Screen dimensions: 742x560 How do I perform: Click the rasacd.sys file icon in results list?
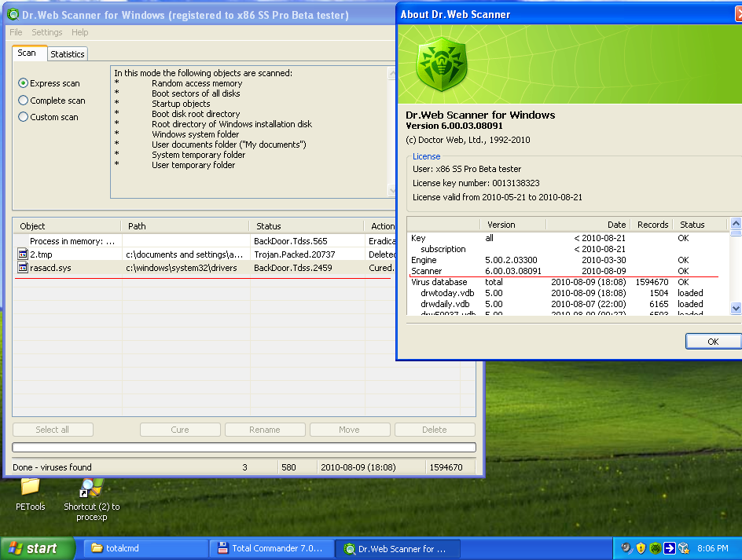point(23,267)
